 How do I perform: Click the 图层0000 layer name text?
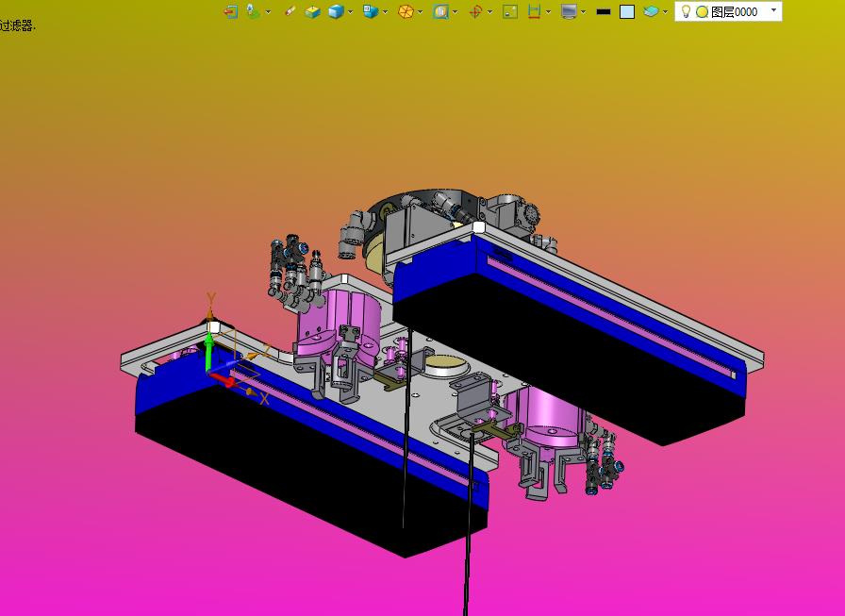734,12
